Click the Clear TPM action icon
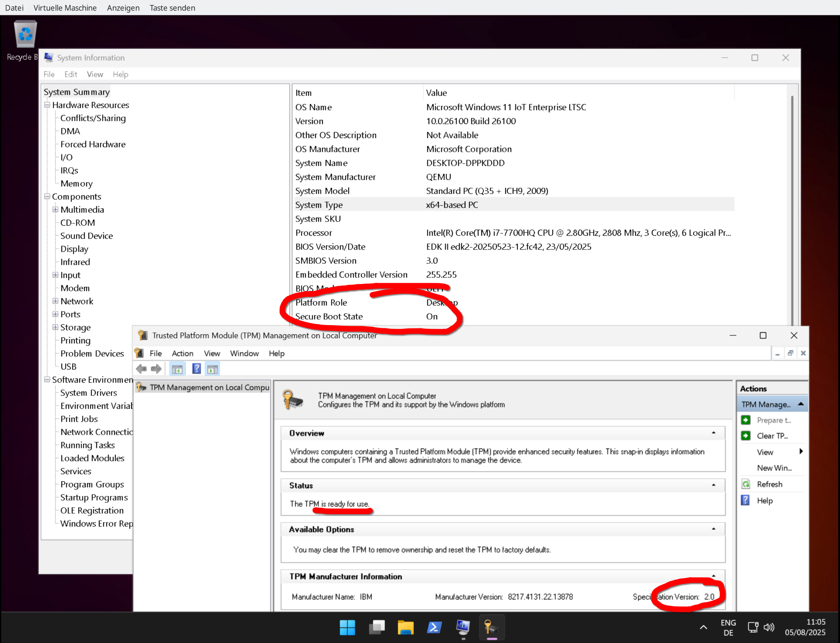Viewport: 840px width, 643px height. [745, 435]
